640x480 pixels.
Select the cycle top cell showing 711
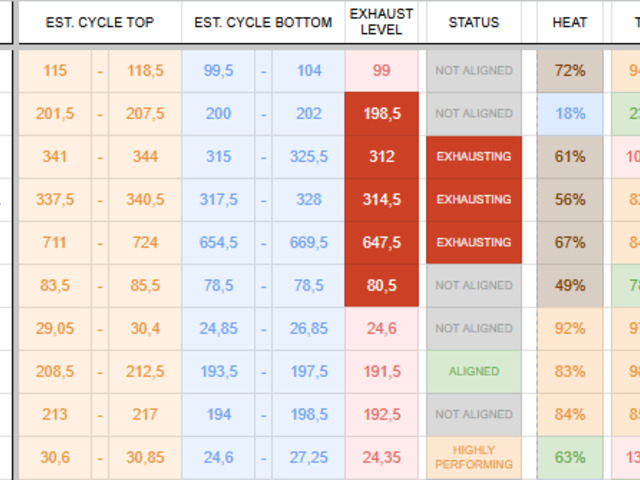[x=55, y=243]
